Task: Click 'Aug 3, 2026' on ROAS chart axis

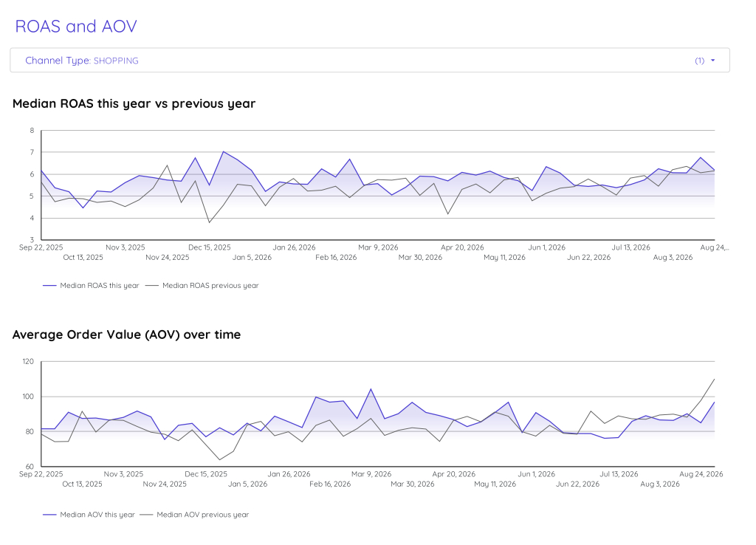Action: pyautogui.click(x=673, y=258)
